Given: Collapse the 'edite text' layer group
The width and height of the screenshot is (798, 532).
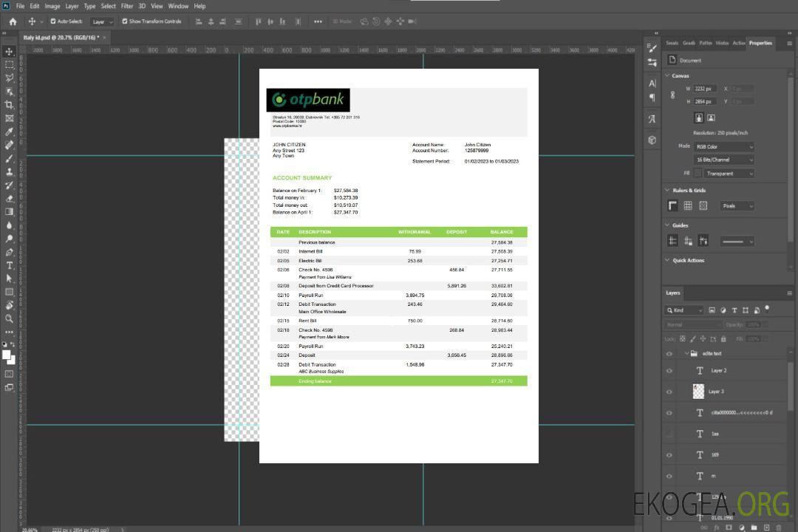Looking at the screenshot, I should pyautogui.click(x=686, y=353).
